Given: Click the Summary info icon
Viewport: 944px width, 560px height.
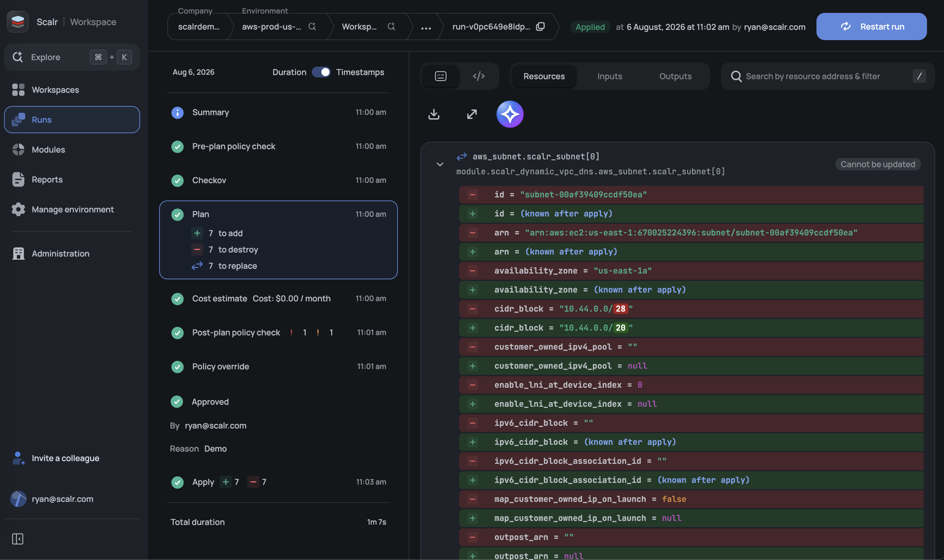Looking at the screenshot, I should [178, 112].
